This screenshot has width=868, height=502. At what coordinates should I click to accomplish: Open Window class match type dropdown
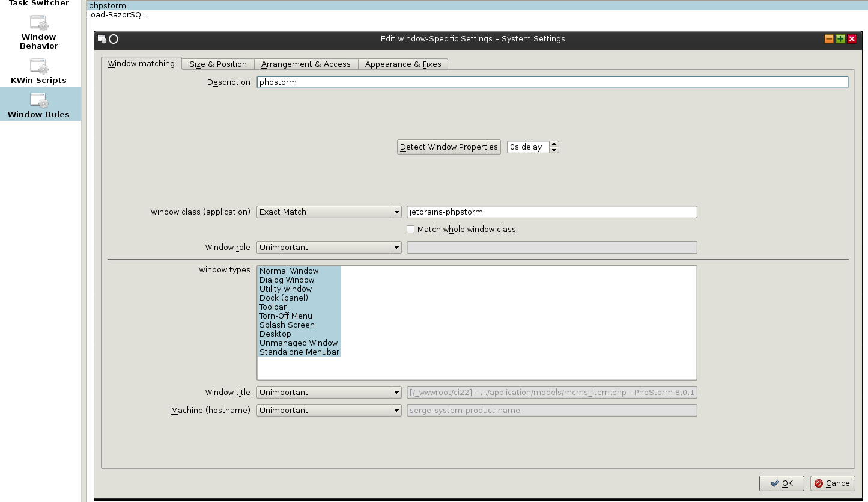tap(329, 212)
